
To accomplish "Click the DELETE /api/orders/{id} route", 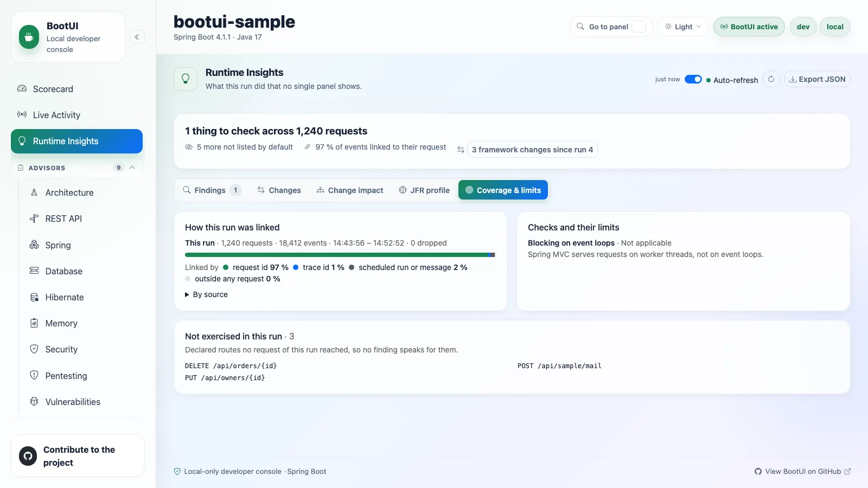I will point(231,366).
